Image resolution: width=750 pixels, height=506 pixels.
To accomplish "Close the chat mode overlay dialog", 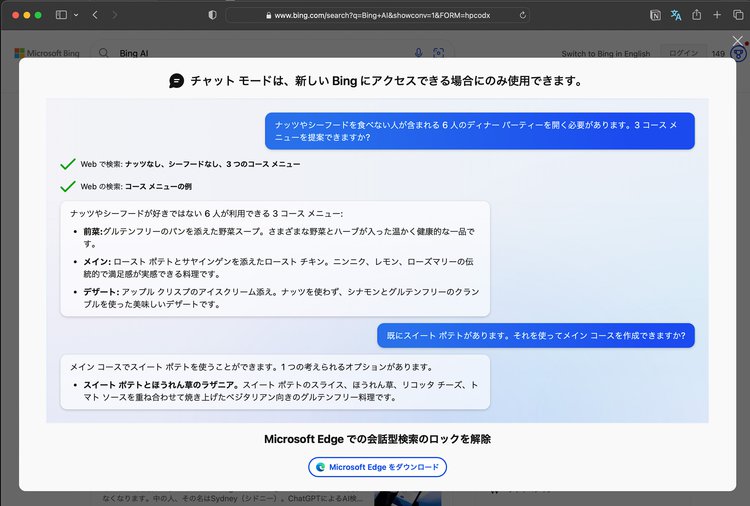I will (737, 41).
